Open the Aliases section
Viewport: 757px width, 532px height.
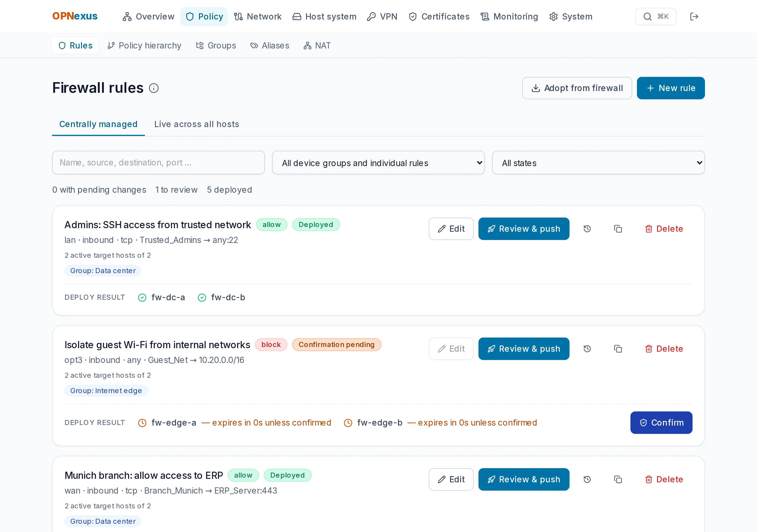coord(270,46)
